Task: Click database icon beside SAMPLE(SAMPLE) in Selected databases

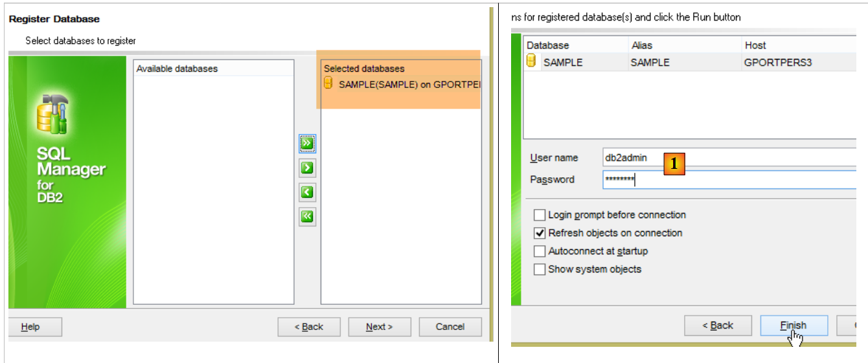Action: 328,83
